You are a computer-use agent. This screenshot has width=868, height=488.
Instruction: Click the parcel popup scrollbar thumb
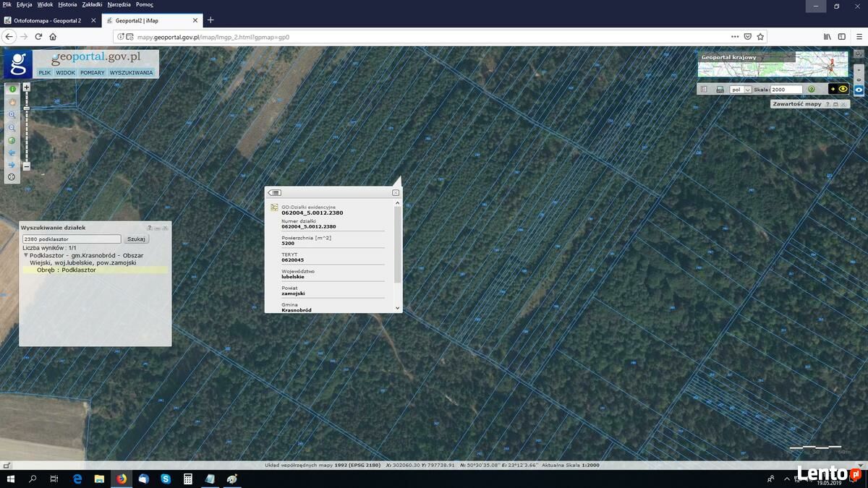[x=397, y=244]
